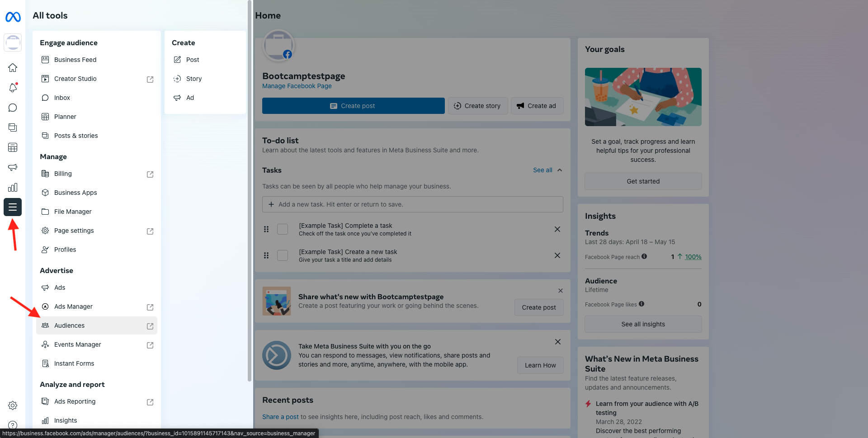
Task: Click See all insights button
Action: click(x=643, y=324)
